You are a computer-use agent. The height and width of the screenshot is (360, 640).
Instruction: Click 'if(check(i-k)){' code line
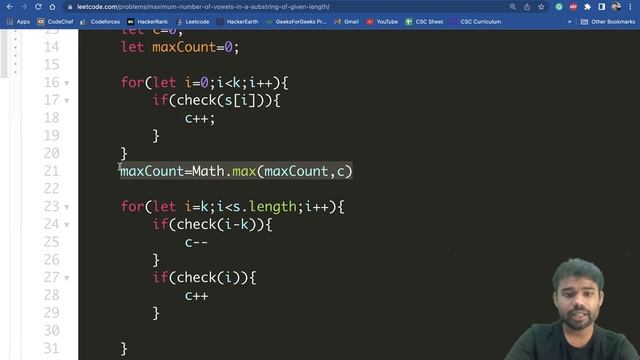[212, 224]
